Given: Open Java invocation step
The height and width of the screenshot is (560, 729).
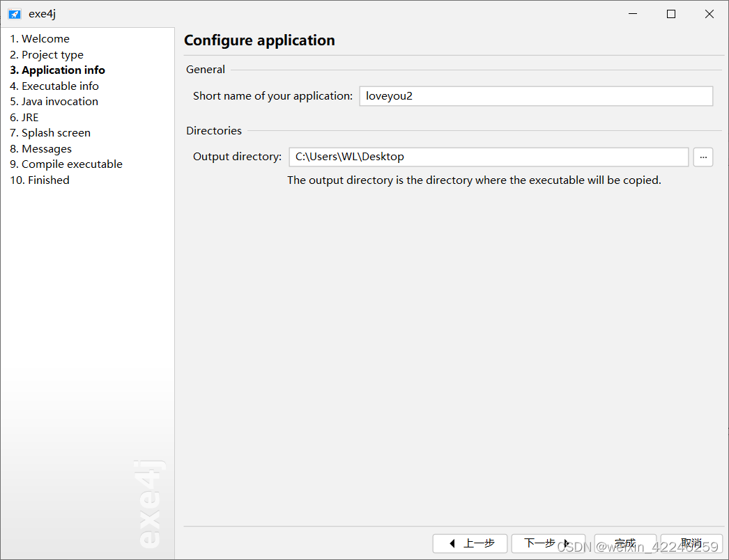Looking at the screenshot, I should point(54,101).
